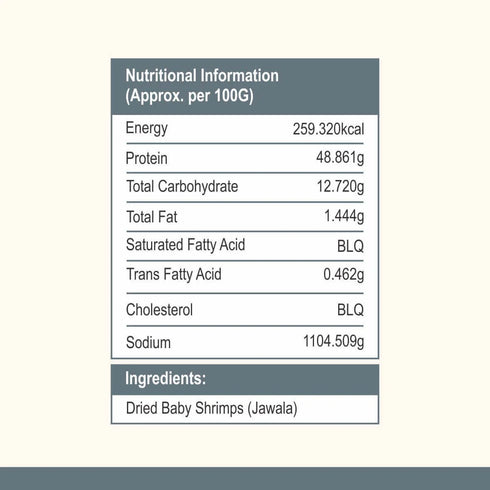The width and height of the screenshot is (490, 490).
Task: Select the Sodium row label
Action: click(148, 343)
